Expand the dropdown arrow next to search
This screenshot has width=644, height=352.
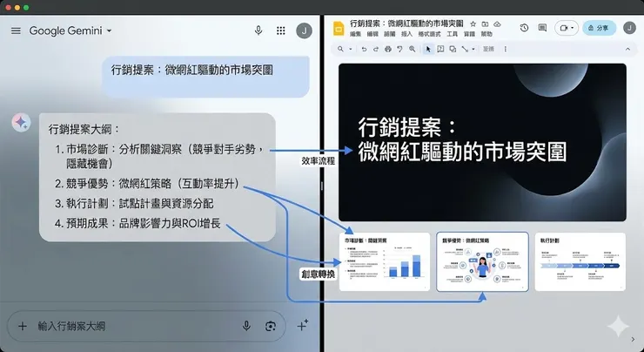click(x=351, y=49)
